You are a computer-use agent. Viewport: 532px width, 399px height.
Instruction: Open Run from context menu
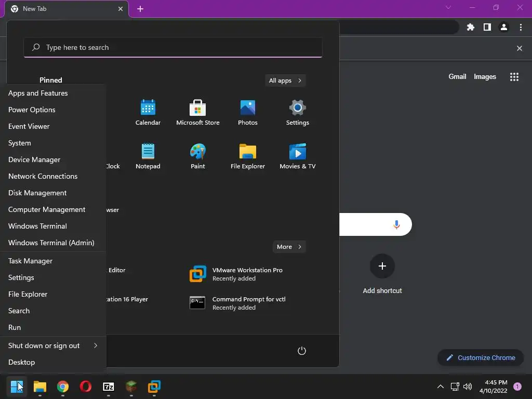pos(54,327)
